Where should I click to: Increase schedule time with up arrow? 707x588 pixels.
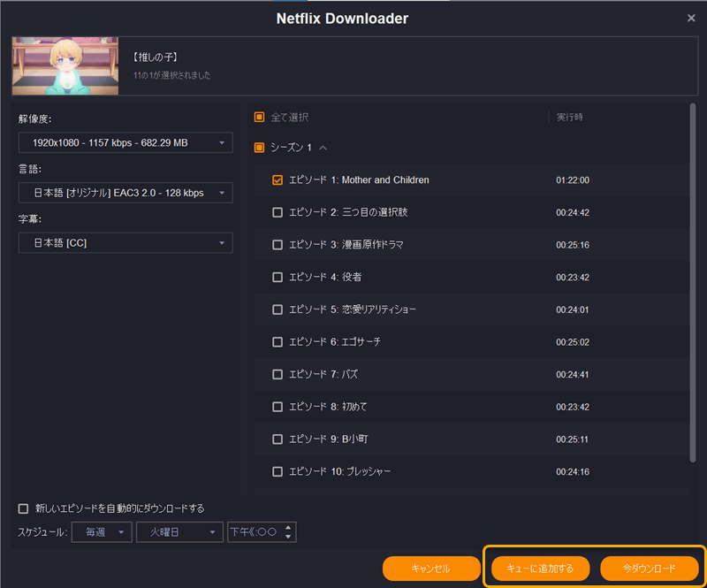288,528
